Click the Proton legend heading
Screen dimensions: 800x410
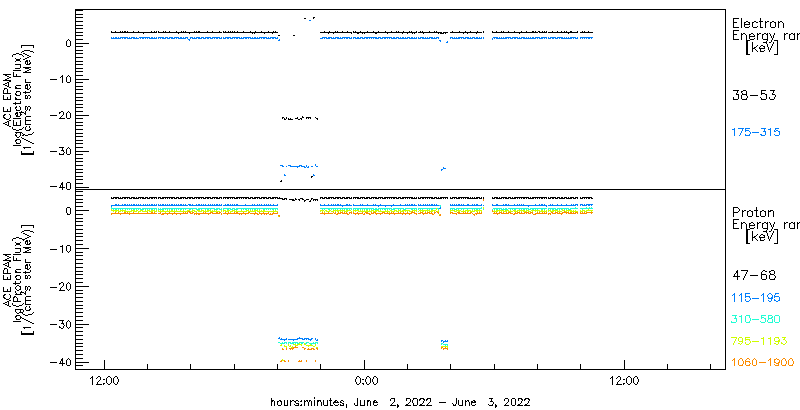(x=753, y=212)
